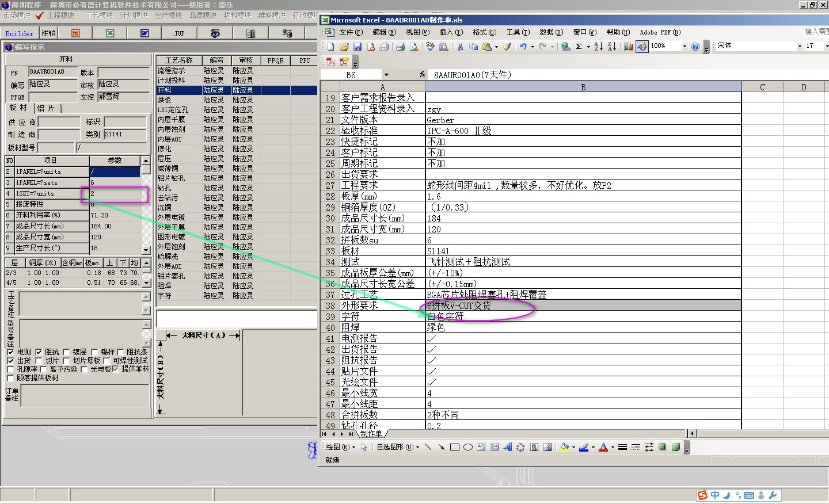Open the AutoSum functions dropdown arrow

pos(588,47)
